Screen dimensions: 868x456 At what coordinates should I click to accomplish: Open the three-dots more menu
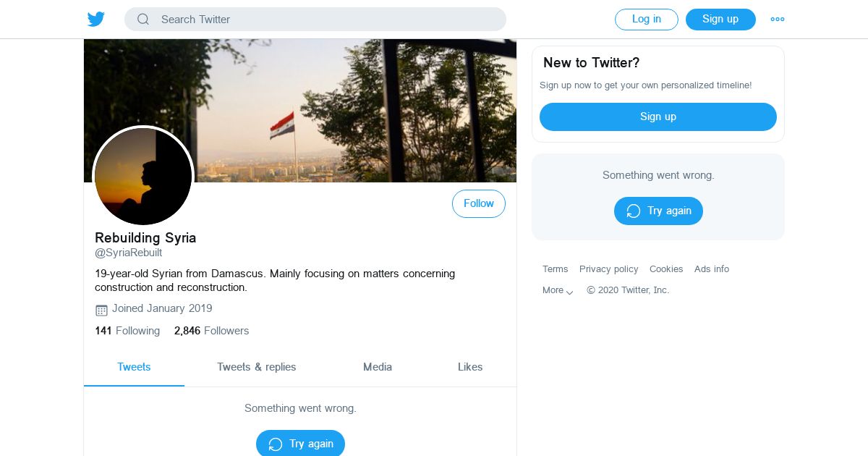click(x=778, y=20)
